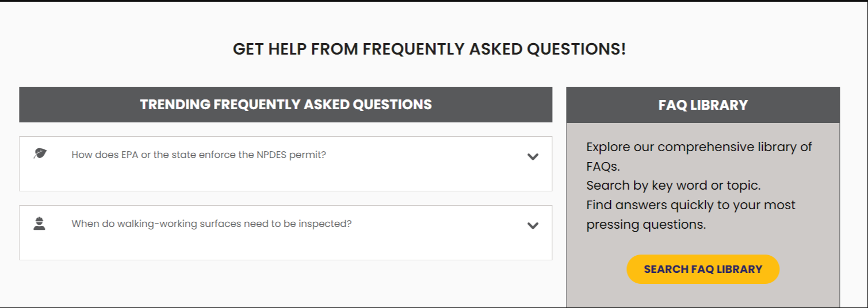Click the Search FAQ Library button
The height and width of the screenshot is (308, 868).
tap(703, 269)
